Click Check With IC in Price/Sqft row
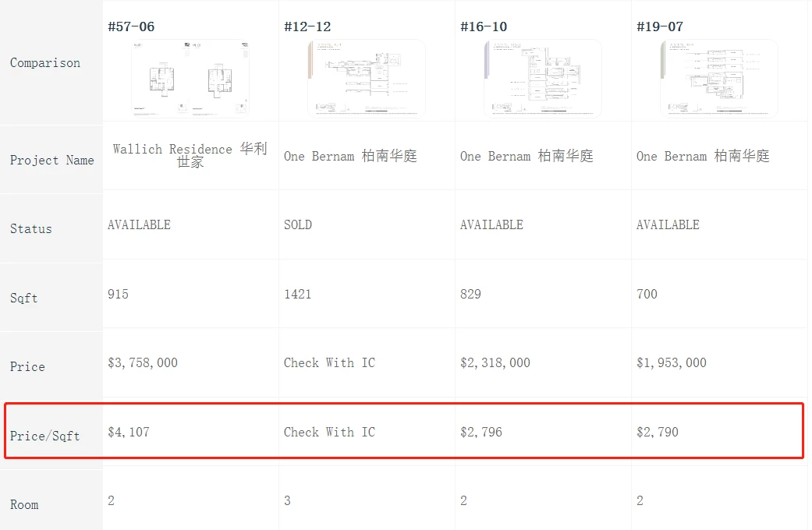 coord(329,432)
